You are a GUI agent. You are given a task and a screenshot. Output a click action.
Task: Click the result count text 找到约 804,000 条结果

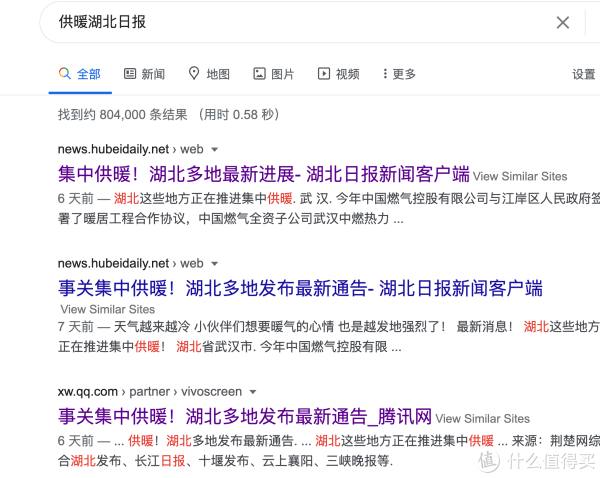(x=122, y=114)
